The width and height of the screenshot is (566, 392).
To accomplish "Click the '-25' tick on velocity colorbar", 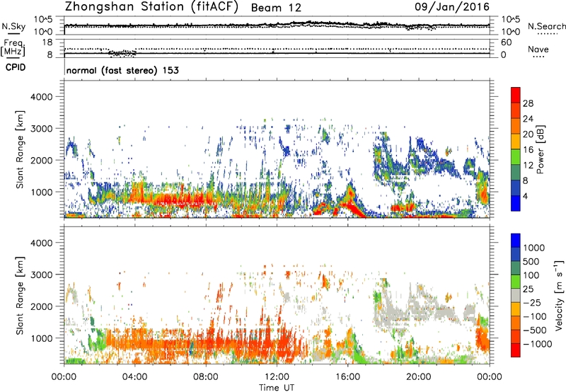I will pyautogui.click(x=533, y=302).
